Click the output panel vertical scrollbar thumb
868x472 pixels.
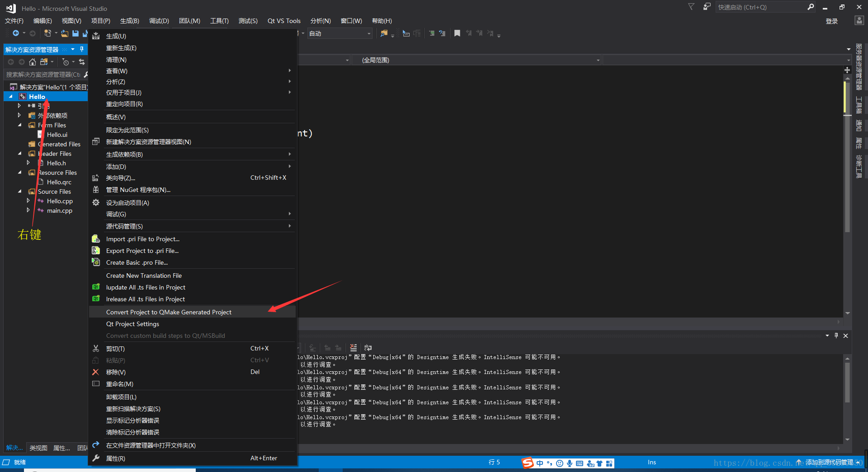847,382
